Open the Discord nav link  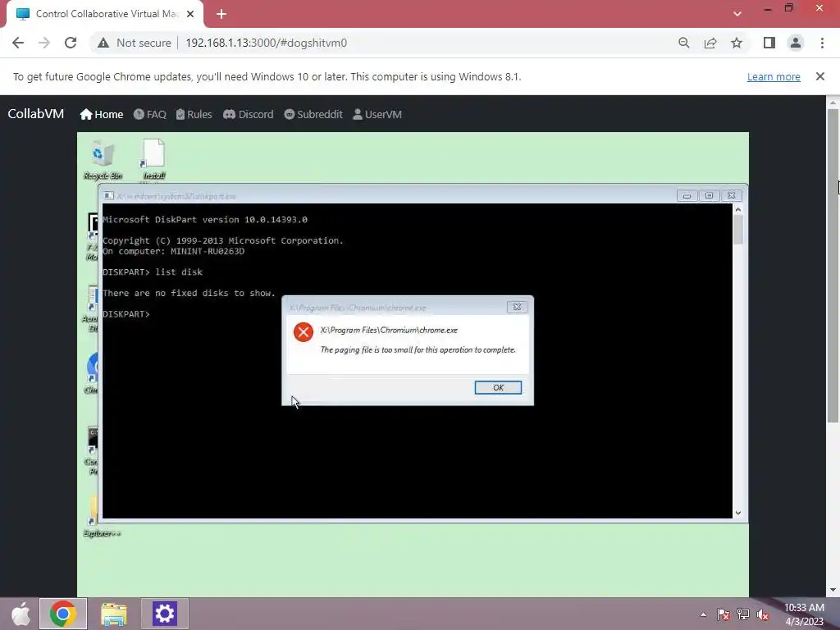pos(248,114)
